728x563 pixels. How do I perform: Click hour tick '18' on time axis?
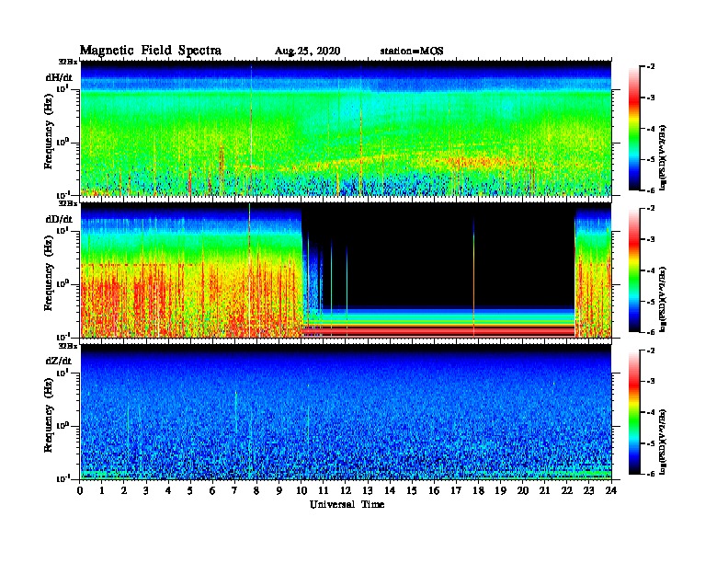click(x=478, y=491)
